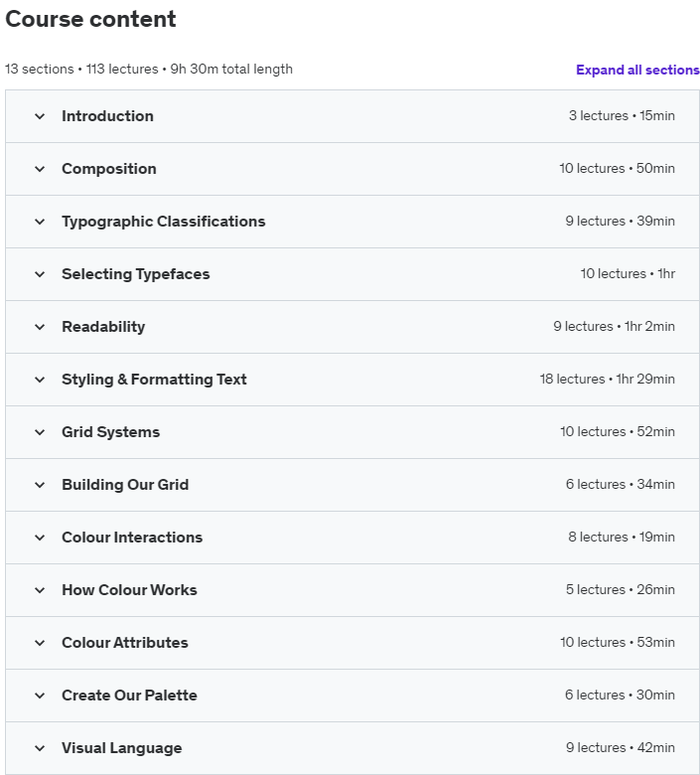Click chevron next to Styling & Formatting Text

[x=40, y=380]
